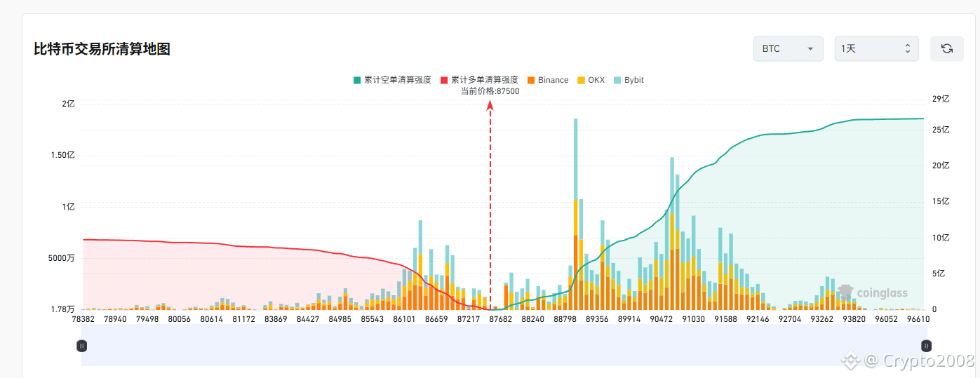
Task: Click the tallest bar near 88798
Action: 575,214
